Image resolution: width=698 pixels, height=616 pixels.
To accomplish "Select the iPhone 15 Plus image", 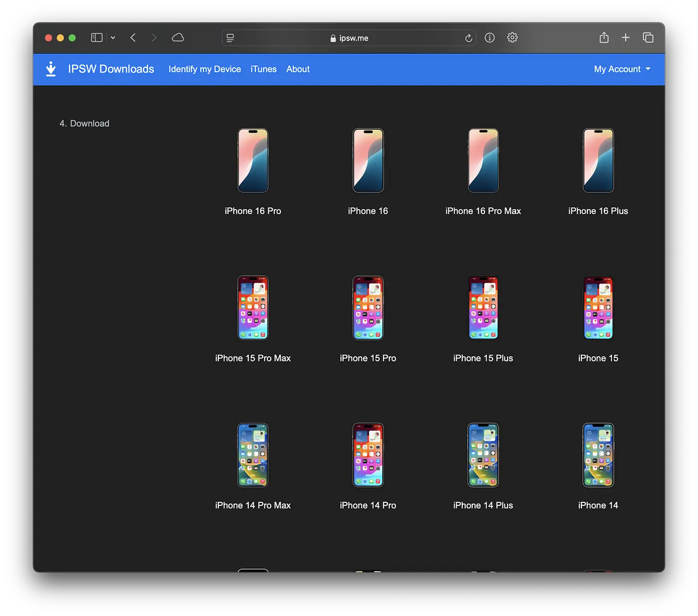I will tap(483, 308).
